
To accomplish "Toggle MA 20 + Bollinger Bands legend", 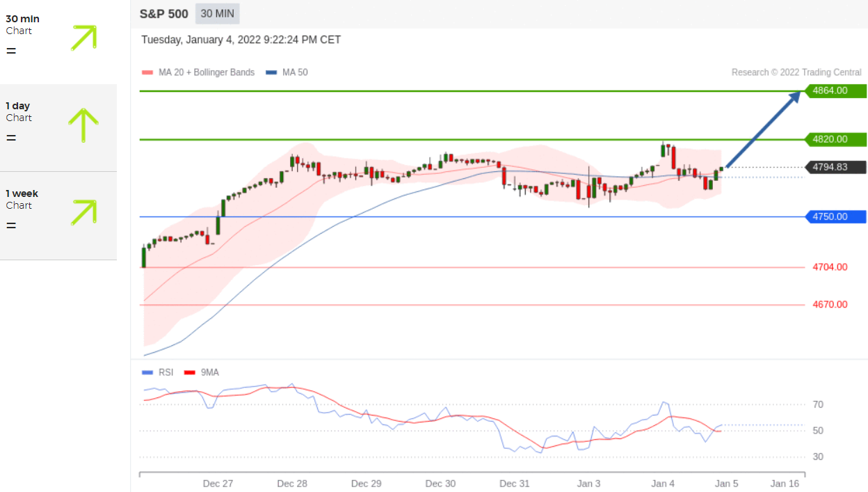I will [x=198, y=72].
